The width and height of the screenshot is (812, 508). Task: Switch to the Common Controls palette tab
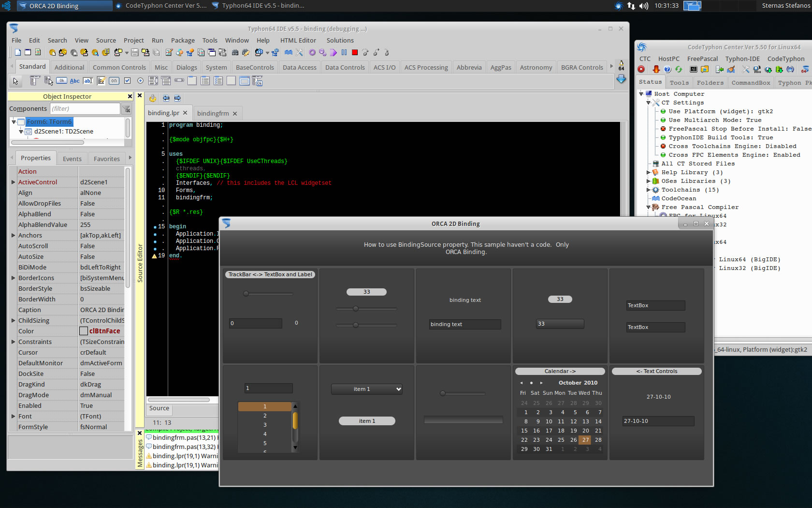click(119, 67)
